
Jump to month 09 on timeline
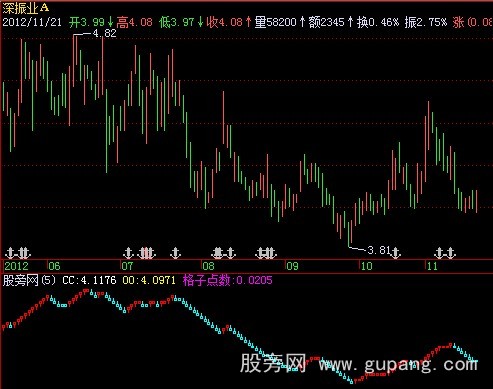[x=292, y=266]
